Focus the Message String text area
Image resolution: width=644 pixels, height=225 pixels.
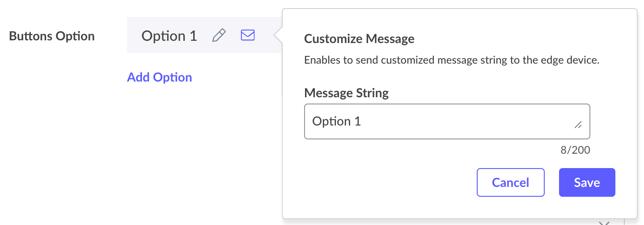tap(447, 121)
